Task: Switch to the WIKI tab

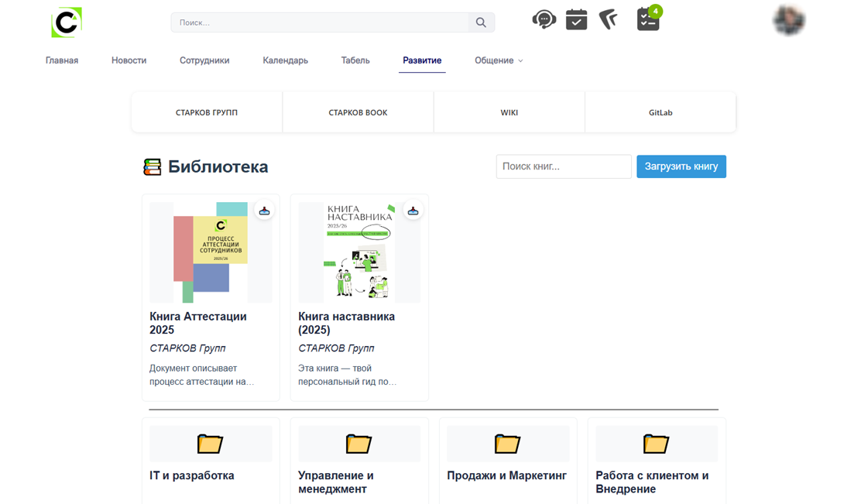Action: [x=509, y=112]
